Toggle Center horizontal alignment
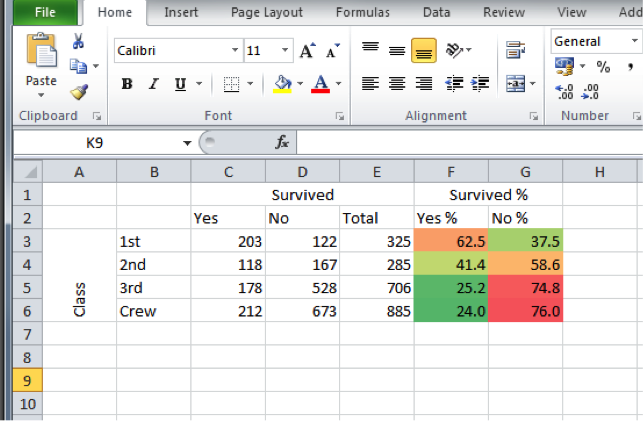Image resolution: width=643 pixels, height=421 pixels. click(x=396, y=84)
